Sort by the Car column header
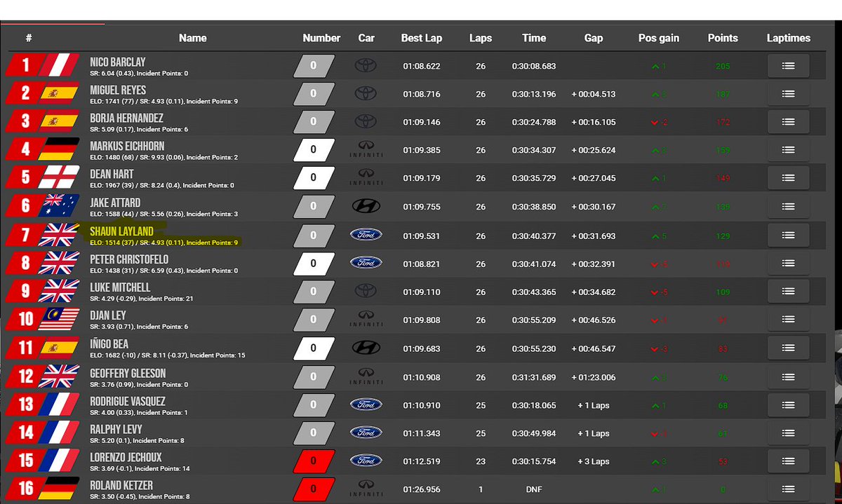Image resolution: width=842 pixels, height=504 pixels. pyautogui.click(x=366, y=38)
